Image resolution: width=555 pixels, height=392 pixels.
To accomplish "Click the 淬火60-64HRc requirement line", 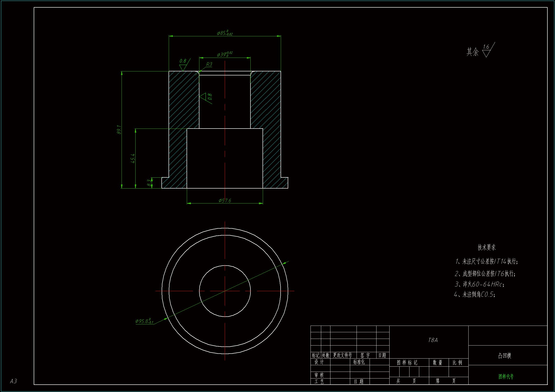I will click(x=479, y=284).
